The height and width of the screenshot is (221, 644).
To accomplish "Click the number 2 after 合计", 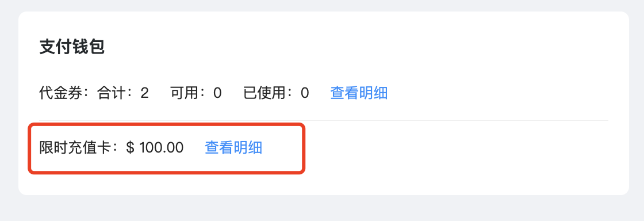I will tap(144, 93).
